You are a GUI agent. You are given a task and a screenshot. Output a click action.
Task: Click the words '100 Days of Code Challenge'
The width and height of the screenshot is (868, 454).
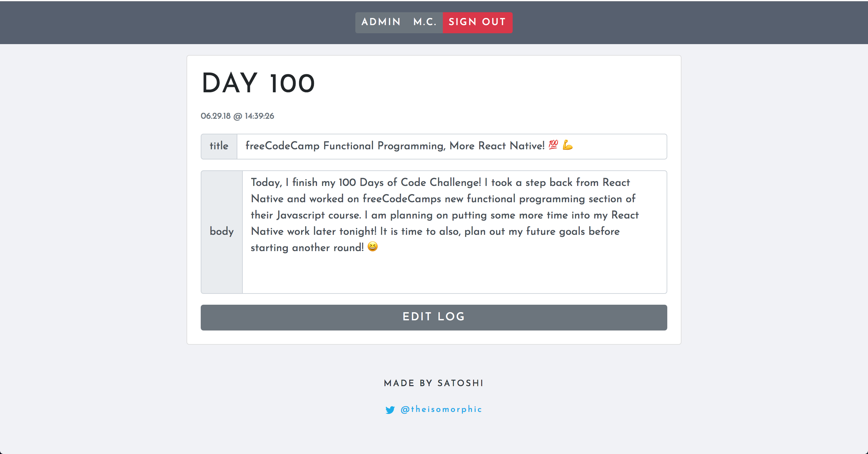pos(410,182)
